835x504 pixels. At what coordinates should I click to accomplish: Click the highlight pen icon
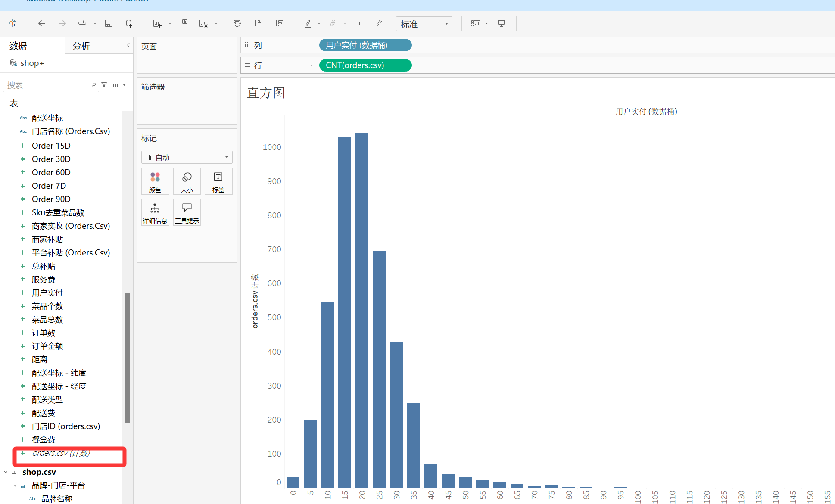click(x=308, y=24)
